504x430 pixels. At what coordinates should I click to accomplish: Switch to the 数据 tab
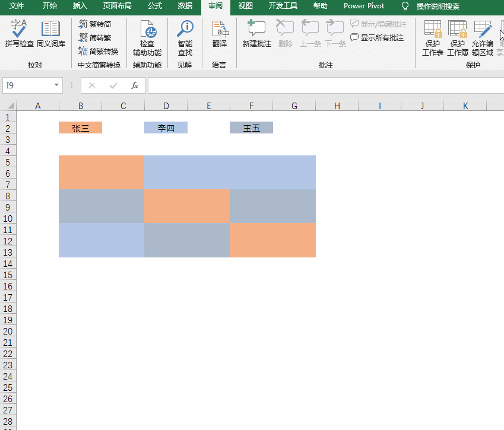click(x=185, y=6)
